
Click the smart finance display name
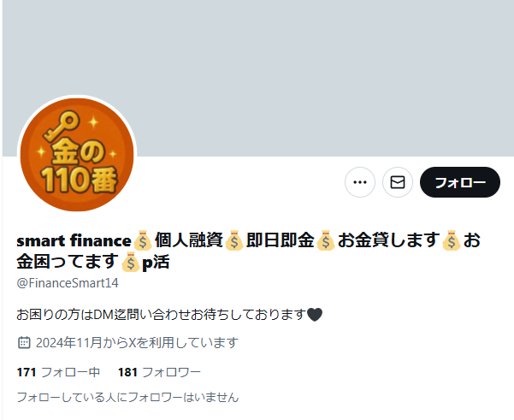tap(74, 240)
